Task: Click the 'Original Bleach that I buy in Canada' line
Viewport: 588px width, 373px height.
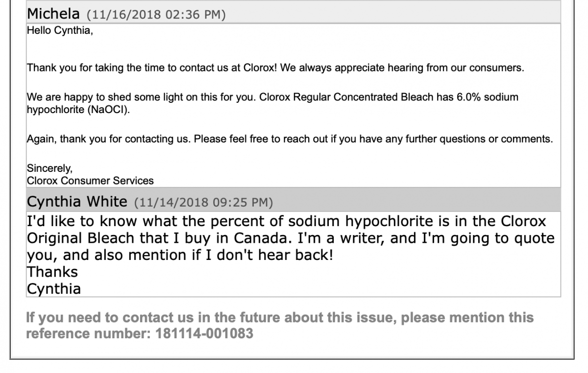Action: click(x=291, y=238)
